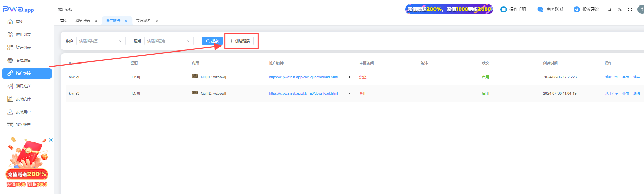Click the blue 搜索 button
This screenshot has width=644, height=194.
212,41
